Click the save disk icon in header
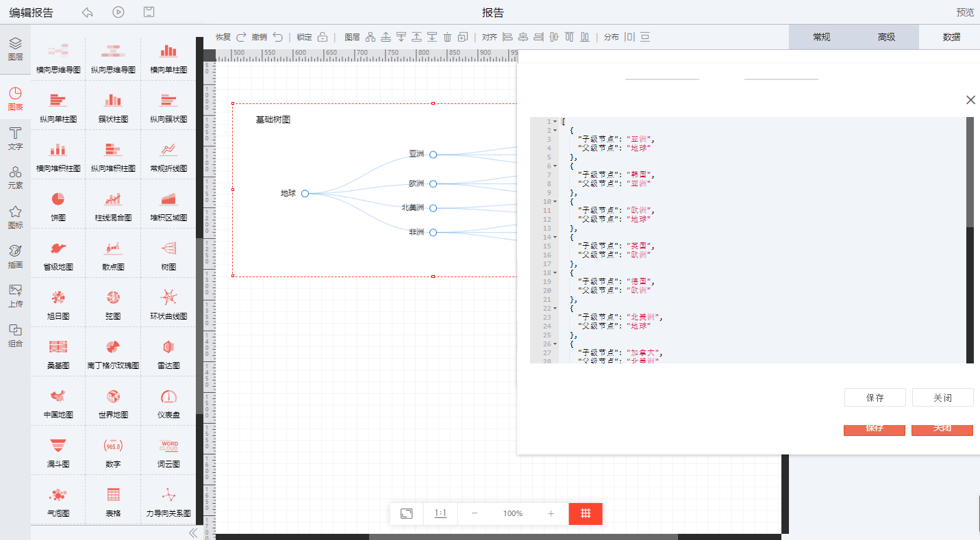 click(149, 12)
